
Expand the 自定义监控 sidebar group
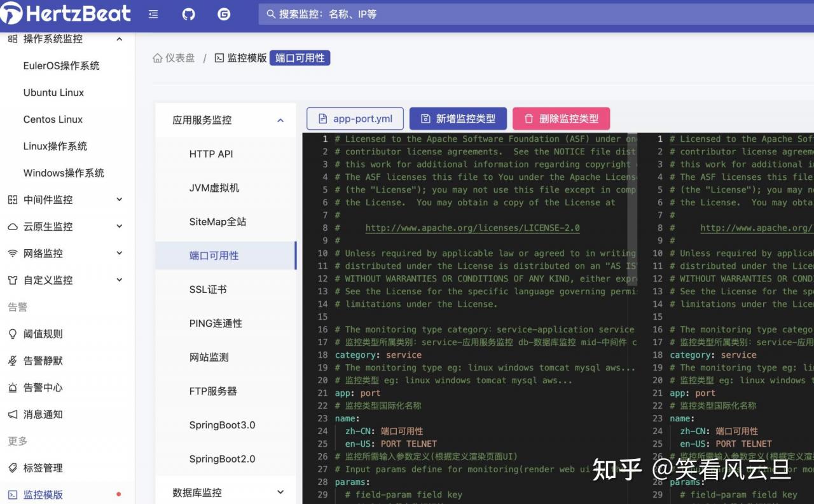119,280
